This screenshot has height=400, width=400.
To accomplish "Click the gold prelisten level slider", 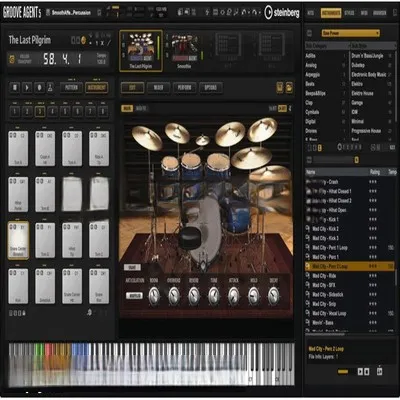I will 343,371.
